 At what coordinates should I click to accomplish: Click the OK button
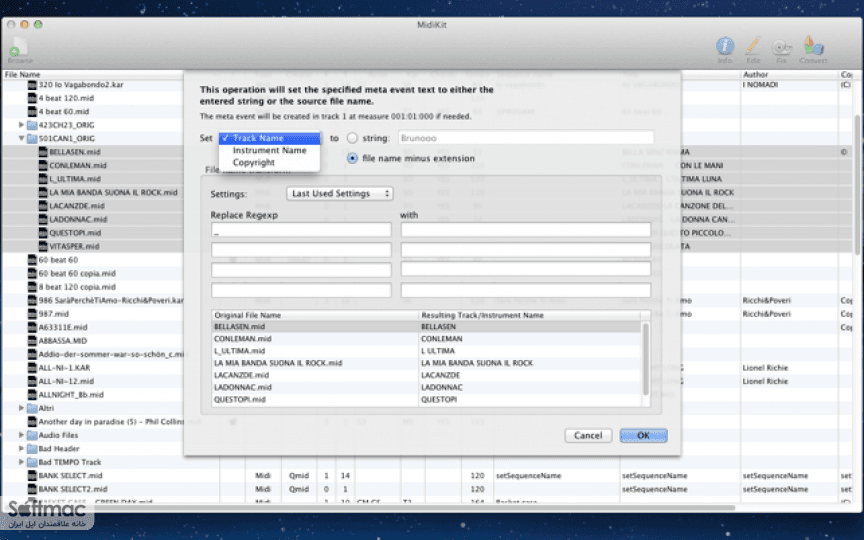click(644, 435)
